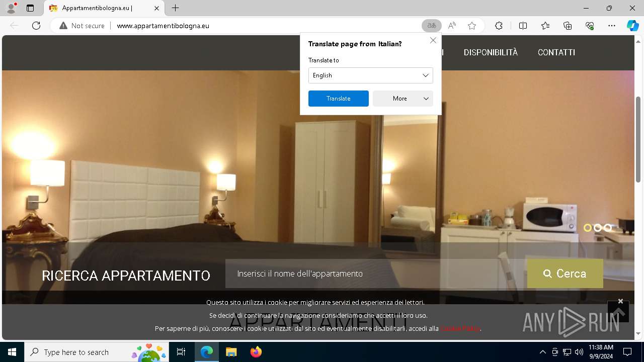Viewport: 644px width, 362px height.
Task: Dismiss the cookie notice banner
Action: click(620, 301)
